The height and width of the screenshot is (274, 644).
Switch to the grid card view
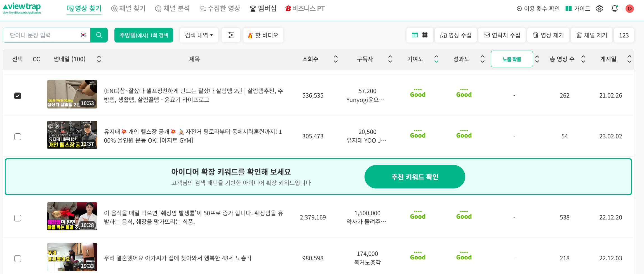(x=425, y=35)
